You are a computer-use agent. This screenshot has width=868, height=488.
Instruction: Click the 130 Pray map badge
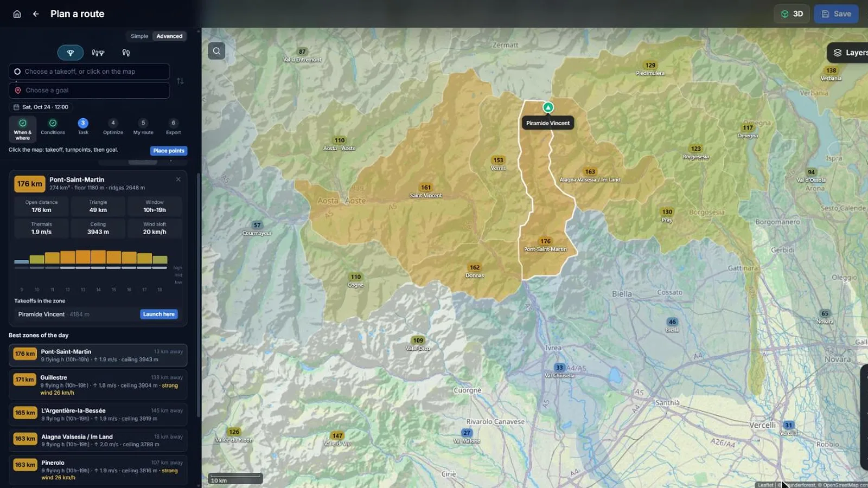click(x=667, y=212)
